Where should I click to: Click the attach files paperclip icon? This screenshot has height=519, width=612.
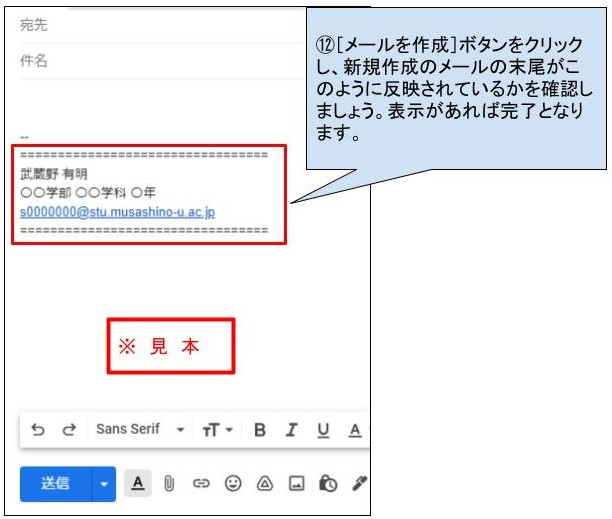(169, 484)
